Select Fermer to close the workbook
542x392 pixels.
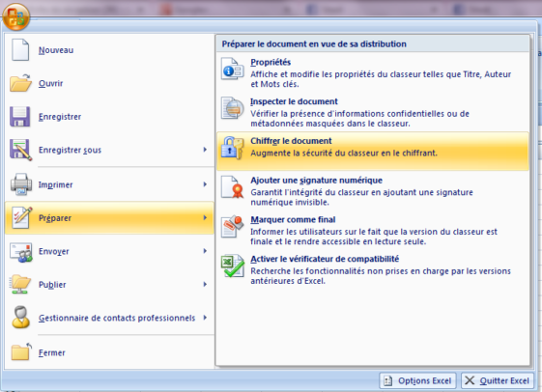click(109, 352)
